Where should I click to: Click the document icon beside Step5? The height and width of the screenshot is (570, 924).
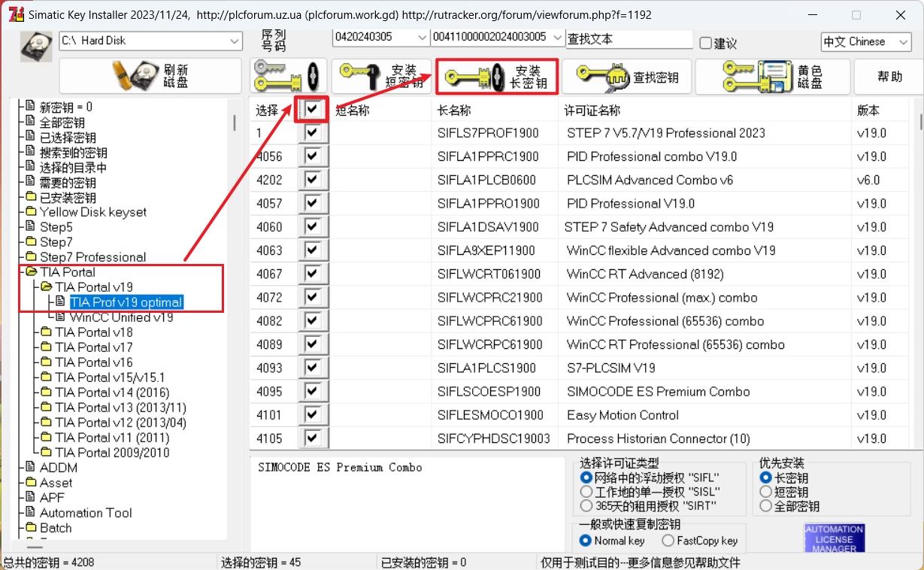(x=30, y=227)
